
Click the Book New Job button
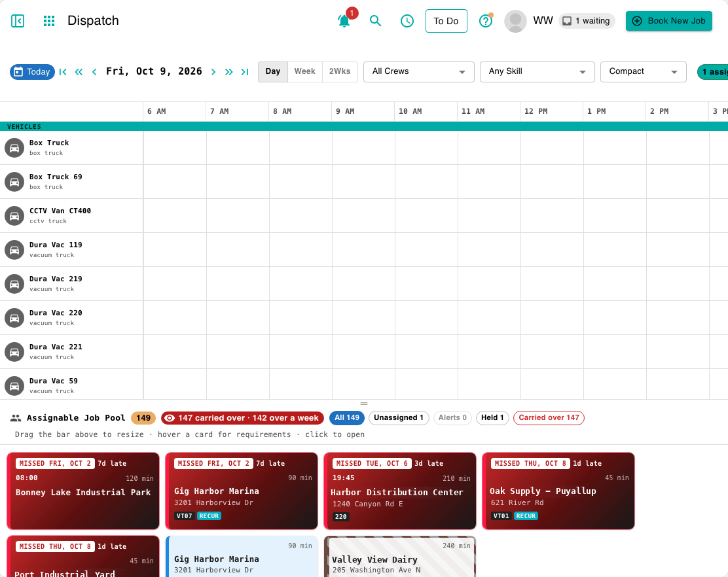pyautogui.click(x=668, y=21)
